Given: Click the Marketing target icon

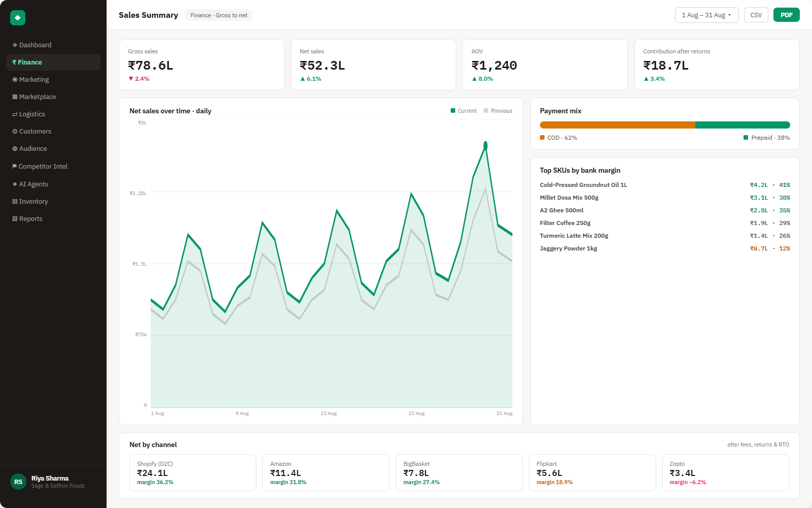Looking at the screenshot, I should pos(15,80).
